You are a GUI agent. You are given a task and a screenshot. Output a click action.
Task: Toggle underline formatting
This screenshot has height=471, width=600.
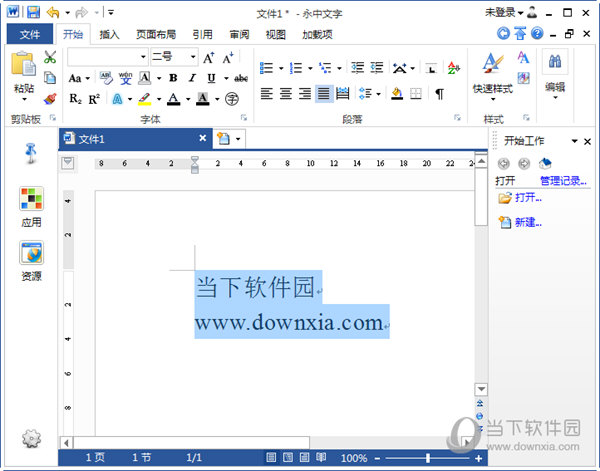point(211,78)
